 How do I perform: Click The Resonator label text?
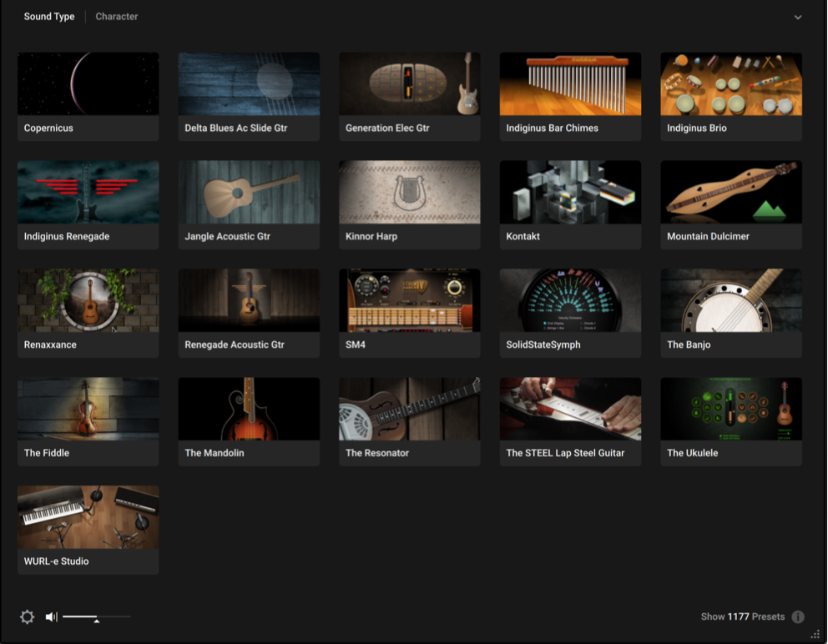click(377, 453)
